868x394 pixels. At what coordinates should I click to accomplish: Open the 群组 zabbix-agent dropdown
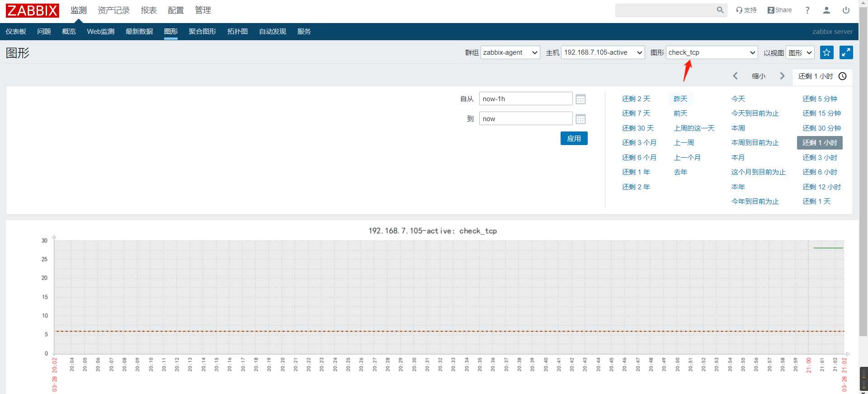click(x=510, y=52)
